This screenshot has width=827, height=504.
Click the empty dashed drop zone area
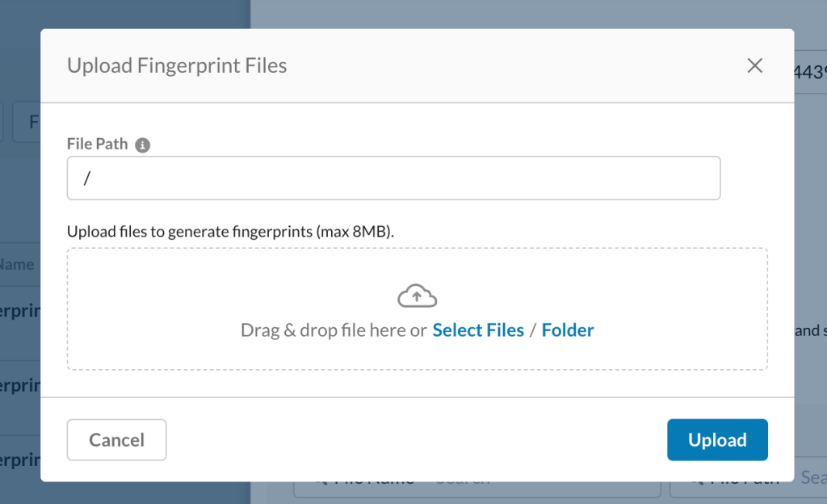pyautogui.click(x=418, y=309)
